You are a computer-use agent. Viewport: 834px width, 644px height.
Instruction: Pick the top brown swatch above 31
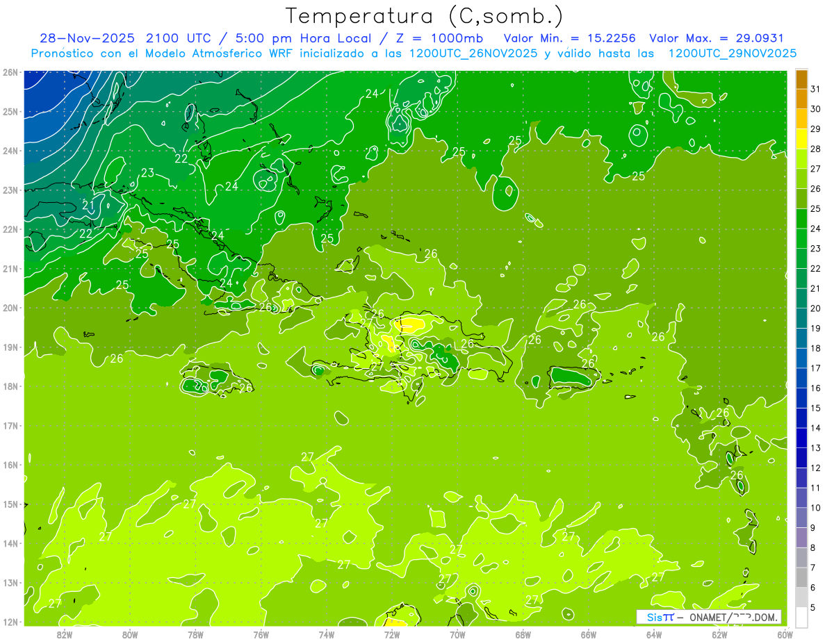coord(801,79)
